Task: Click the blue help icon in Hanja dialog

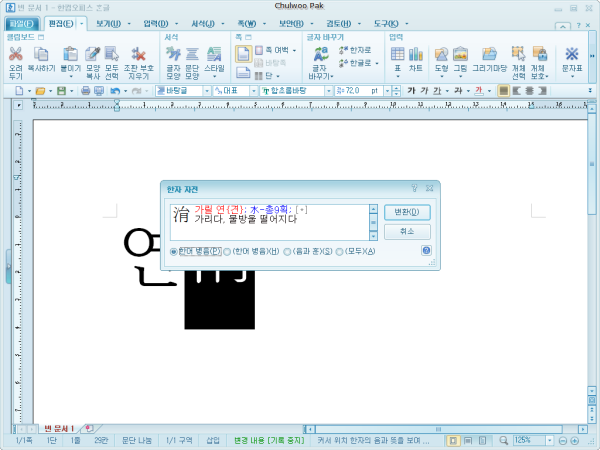Action: click(426, 251)
